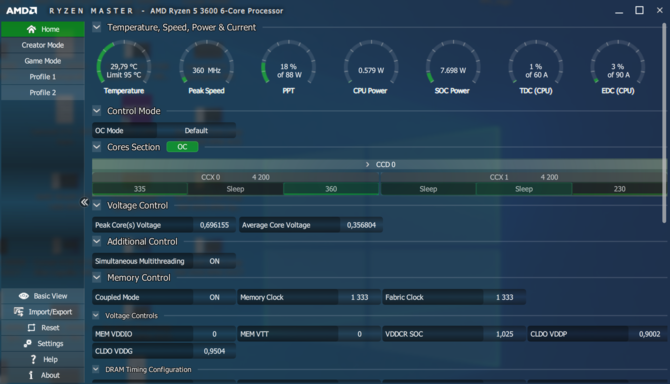
Task: Open Settings gear icon
Action: pos(27,343)
